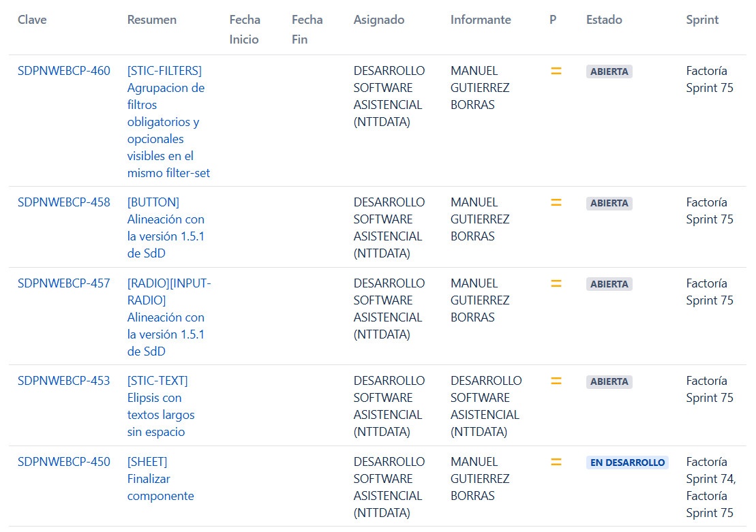
Task: Sort by the Clave column header
Action: click(x=32, y=20)
